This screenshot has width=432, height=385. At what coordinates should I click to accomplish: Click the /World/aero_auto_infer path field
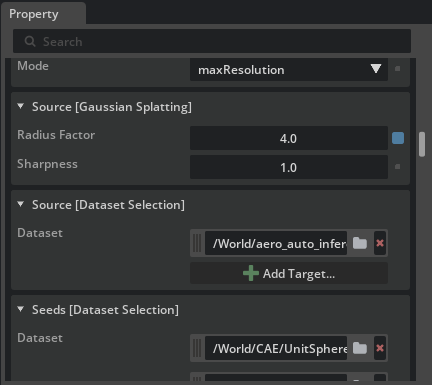[x=276, y=243]
